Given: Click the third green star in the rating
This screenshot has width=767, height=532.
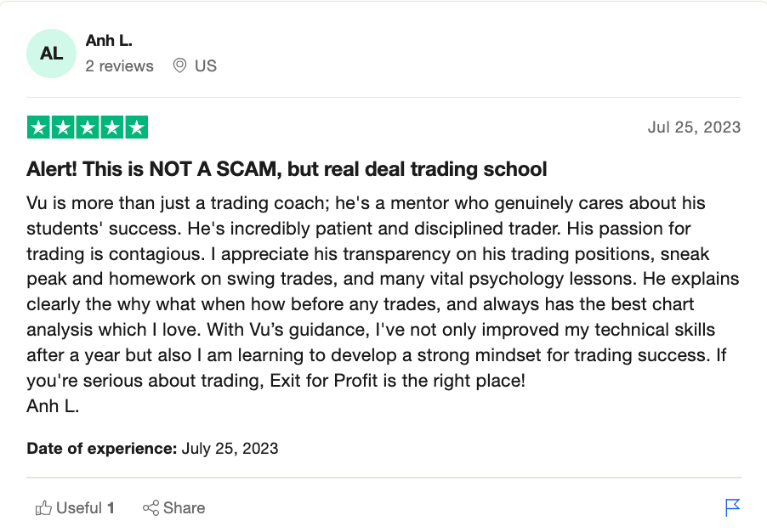Looking at the screenshot, I should pyautogui.click(x=88, y=127).
